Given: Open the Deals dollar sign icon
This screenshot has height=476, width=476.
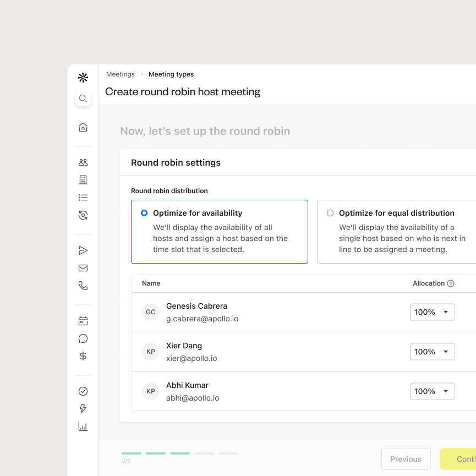Looking at the screenshot, I should (83, 356).
